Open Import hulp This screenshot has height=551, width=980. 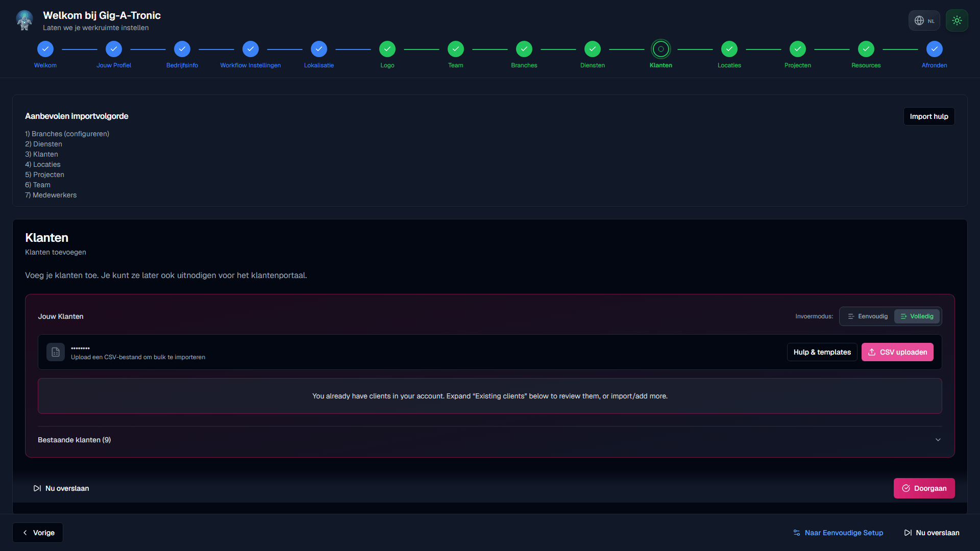[929, 116]
